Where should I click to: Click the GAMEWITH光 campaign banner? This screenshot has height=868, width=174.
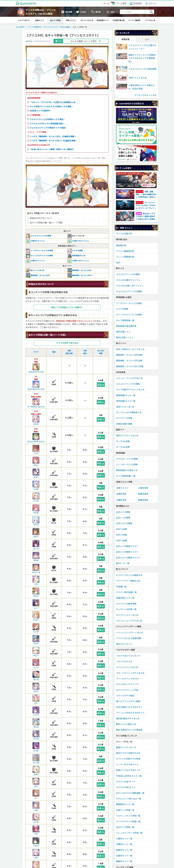click(x=136, y=116)
